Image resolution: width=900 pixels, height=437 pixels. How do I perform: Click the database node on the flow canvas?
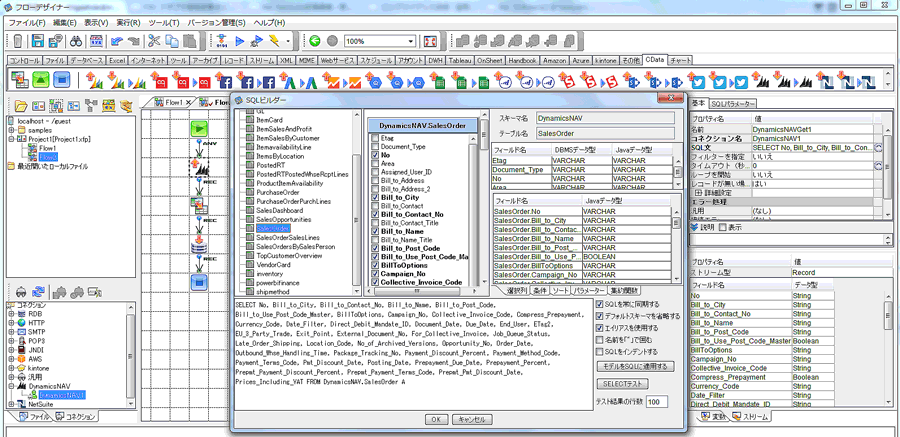coord(199,244)
